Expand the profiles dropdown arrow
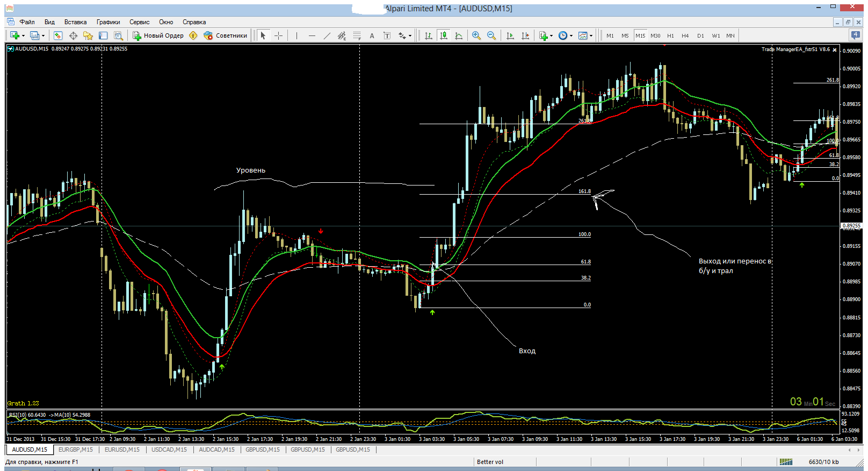The height and width of the screenshot is (471, 868). (43, 36)
